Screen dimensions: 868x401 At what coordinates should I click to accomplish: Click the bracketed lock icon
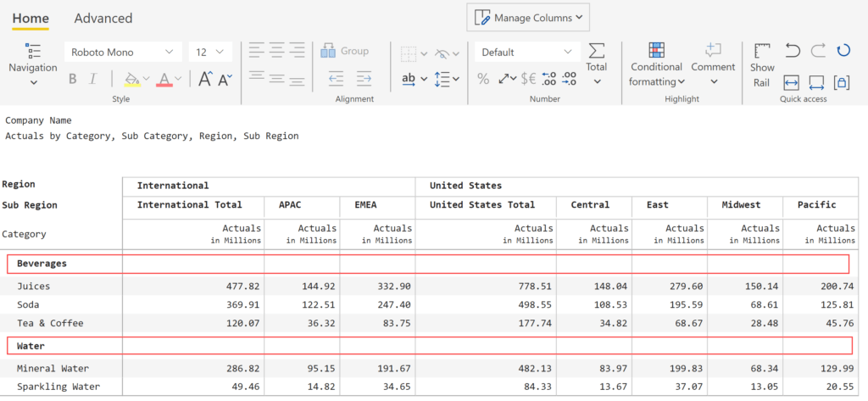click(842, 83)
